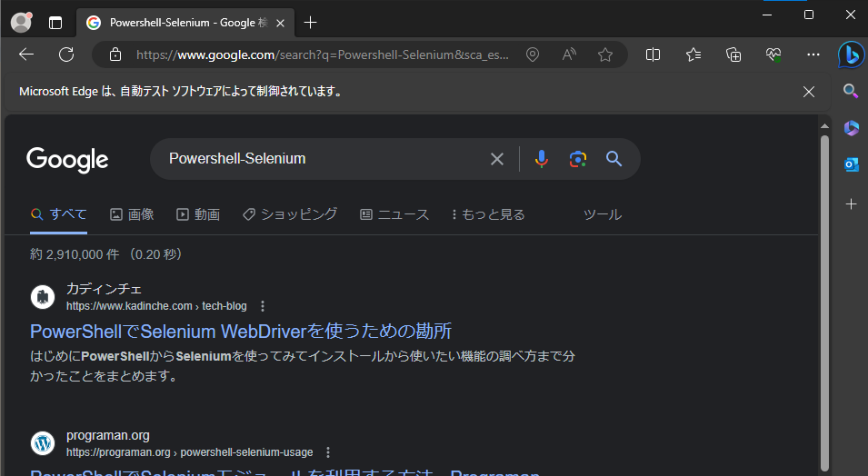This screenshot has width=868, height=476.
Task: Open the ツール search options
Action: (x=603, y=214)
